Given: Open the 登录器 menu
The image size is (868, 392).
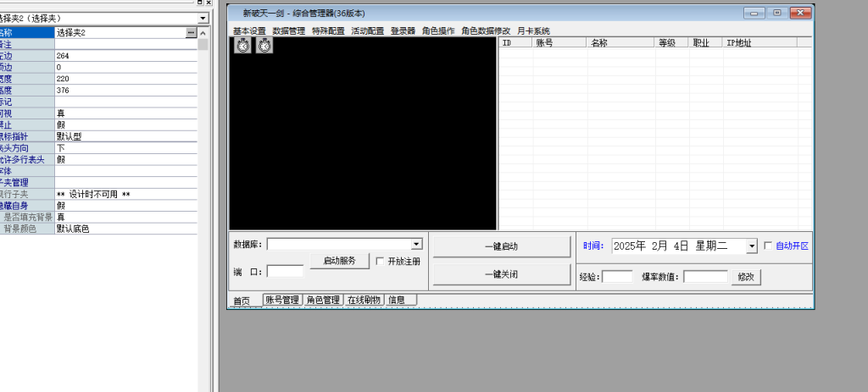Looking at the screenshot, I should click(x=403, y=31).
